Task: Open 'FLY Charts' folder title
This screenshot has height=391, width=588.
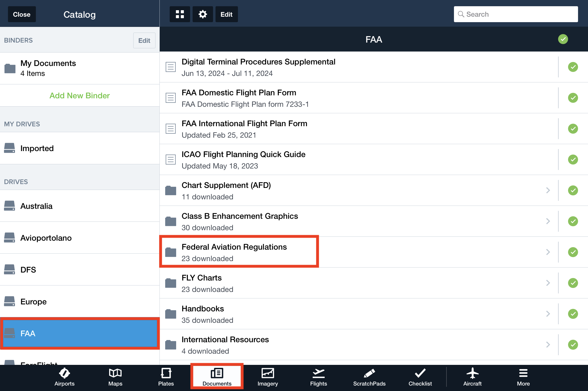Action: [201, 278]
